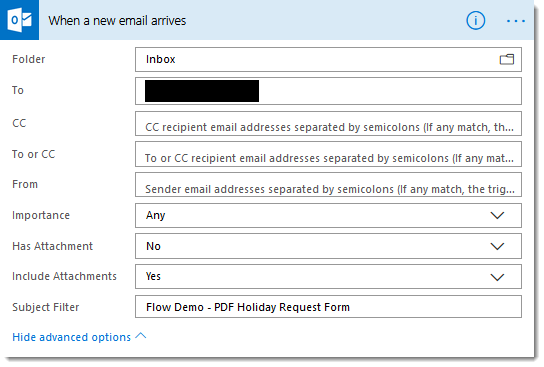This screenshot has width=544, height=367.
Task: Expand the Importance dropdown arrow
Action: [x=497, y=215]
